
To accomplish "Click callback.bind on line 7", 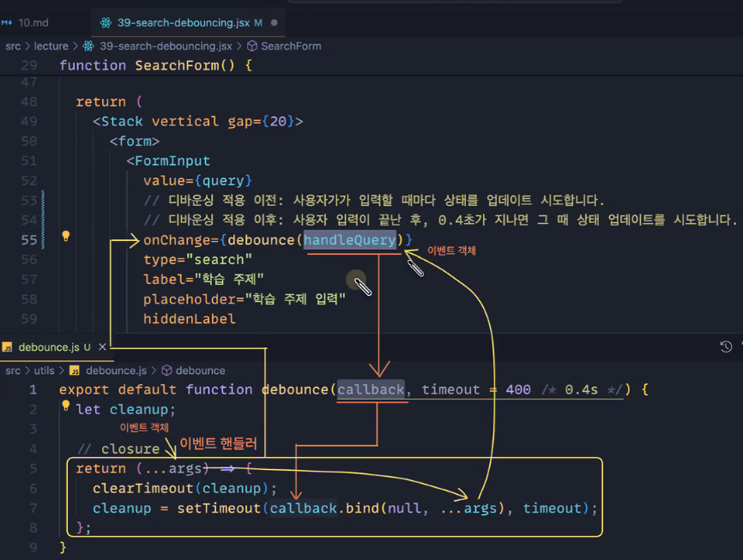I will [324, 509].
